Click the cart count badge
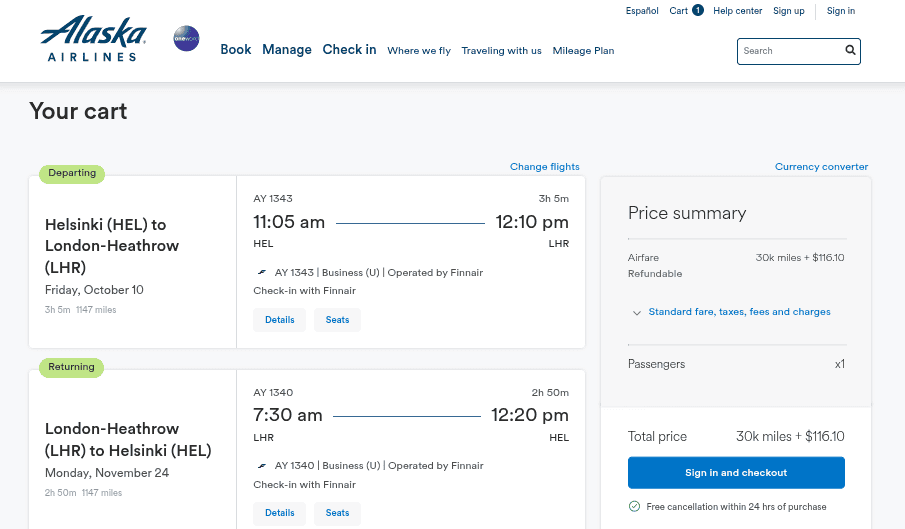Image resolution: width=905 pixels, height=529 pixels. click(698, 10)
